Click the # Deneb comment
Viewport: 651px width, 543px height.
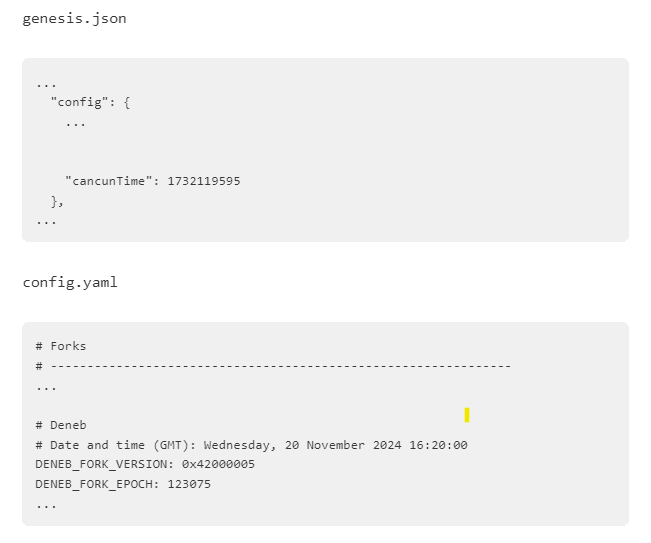tap(61, 425)
